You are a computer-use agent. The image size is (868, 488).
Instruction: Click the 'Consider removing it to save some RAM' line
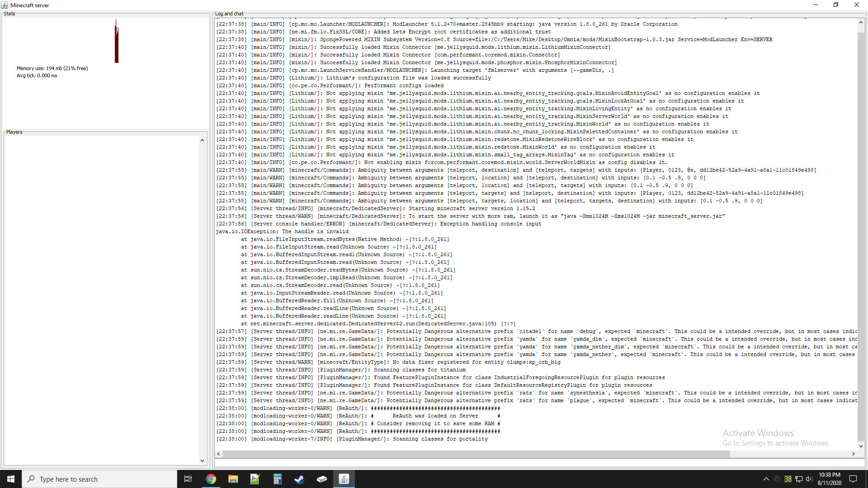[x=359, y=423]
